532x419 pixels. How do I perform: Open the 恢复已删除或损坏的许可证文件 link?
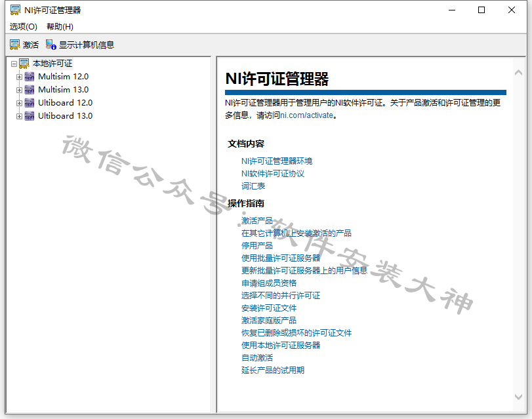point(297,333)
